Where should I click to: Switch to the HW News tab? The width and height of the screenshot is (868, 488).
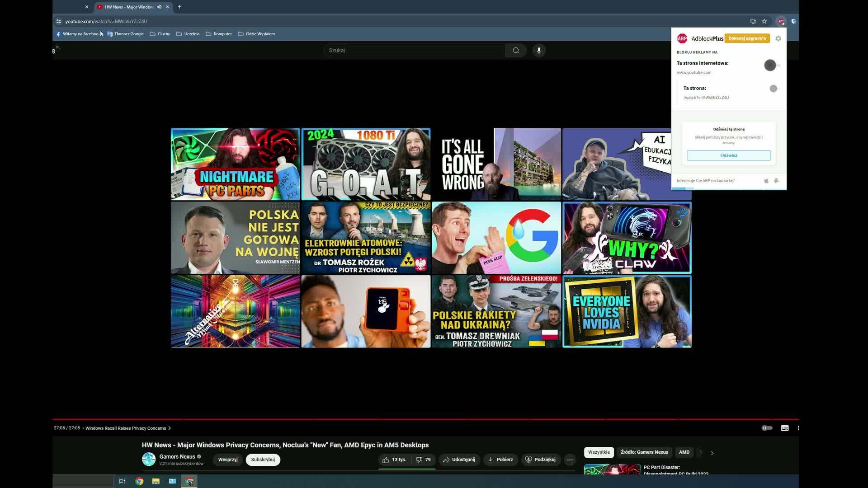coord(129,7)
